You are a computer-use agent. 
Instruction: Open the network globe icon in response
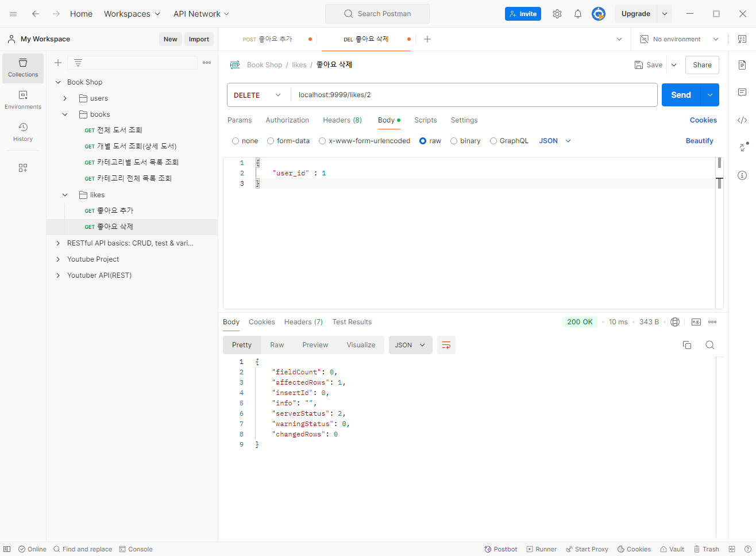coord(675,322)
